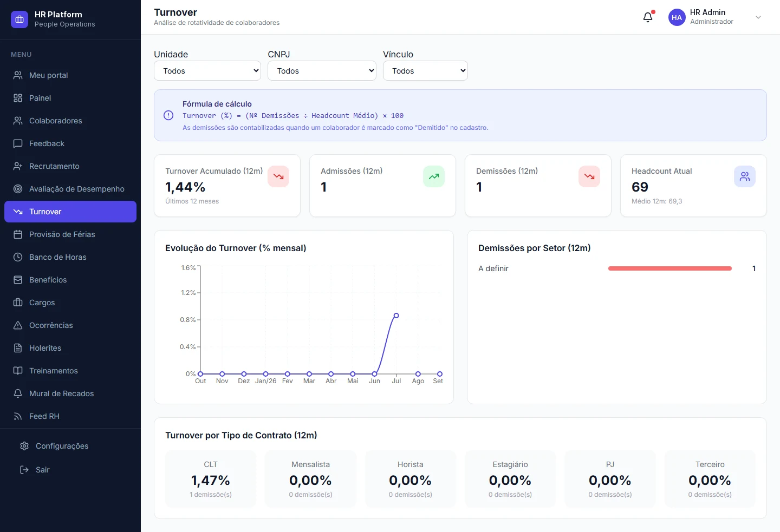Open the Vínculo dropdown
The image size is (780, 532).
click(x=425, y=71)
